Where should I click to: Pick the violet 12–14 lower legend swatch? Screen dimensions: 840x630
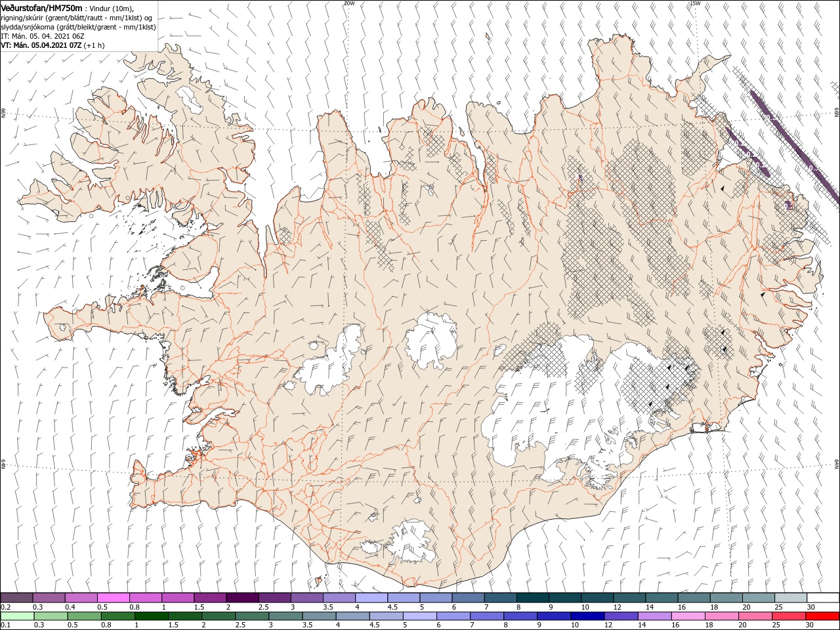(621, 616)
